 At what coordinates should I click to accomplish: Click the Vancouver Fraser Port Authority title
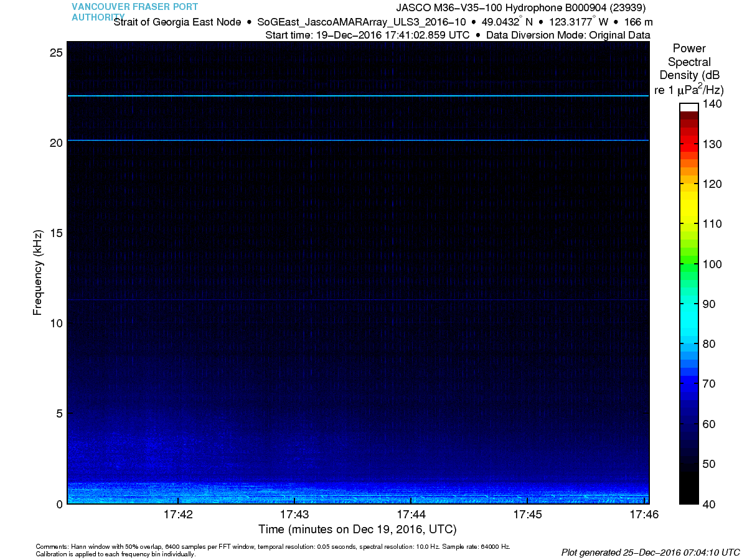(x=134, y=12)
